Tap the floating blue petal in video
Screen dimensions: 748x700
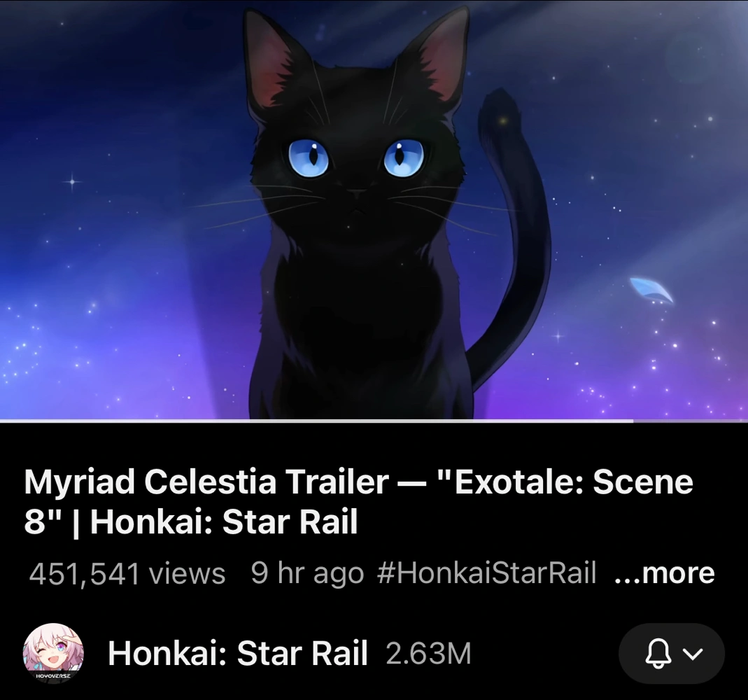[651, 290]
